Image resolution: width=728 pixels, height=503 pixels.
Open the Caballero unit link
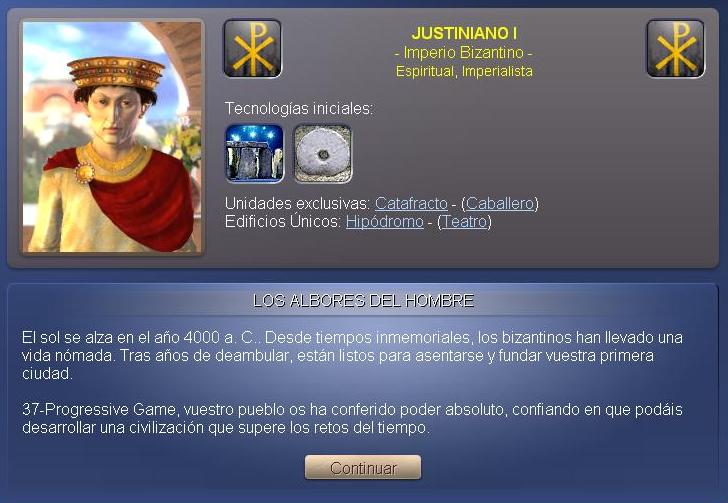[500, 203]
